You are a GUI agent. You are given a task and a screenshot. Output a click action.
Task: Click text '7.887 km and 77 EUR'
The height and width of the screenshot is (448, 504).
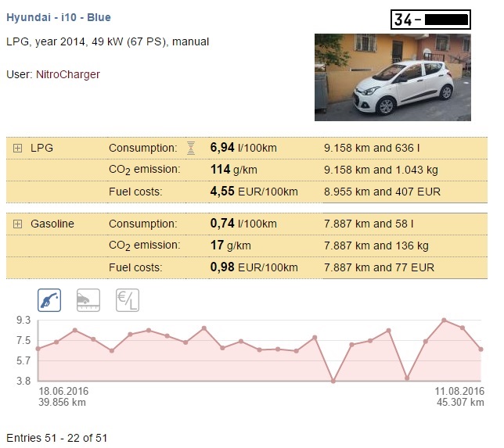tap(379, 267)
